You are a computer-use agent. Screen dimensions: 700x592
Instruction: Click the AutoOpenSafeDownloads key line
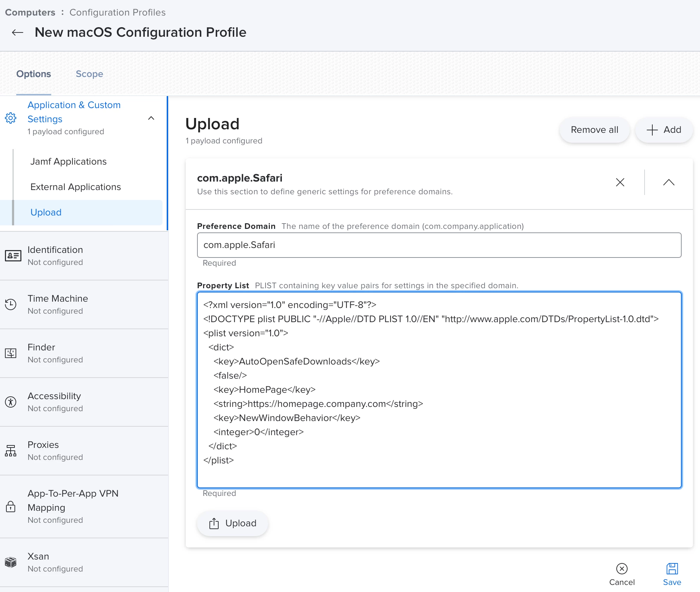pyautogui.click(x=297, y=361)
